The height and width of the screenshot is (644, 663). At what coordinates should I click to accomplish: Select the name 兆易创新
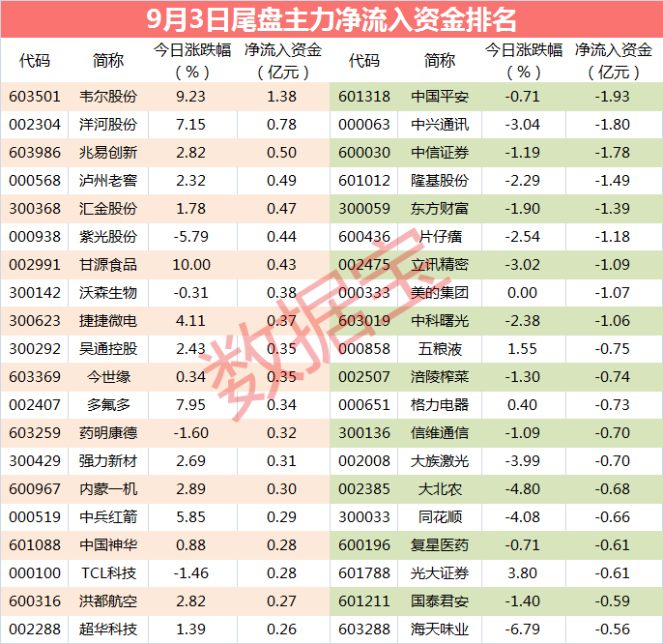[x=108, y=153]
